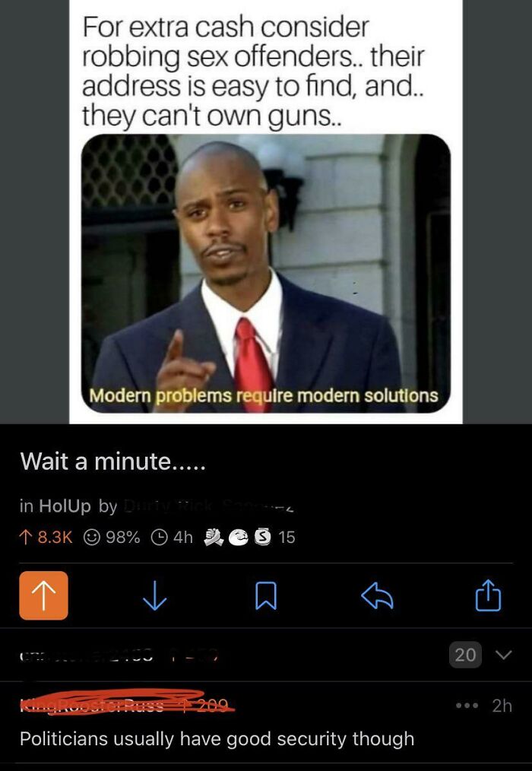Tap the troll face award icon
Viewport: 532px width, 771px height.
click(x=239, y=538)
